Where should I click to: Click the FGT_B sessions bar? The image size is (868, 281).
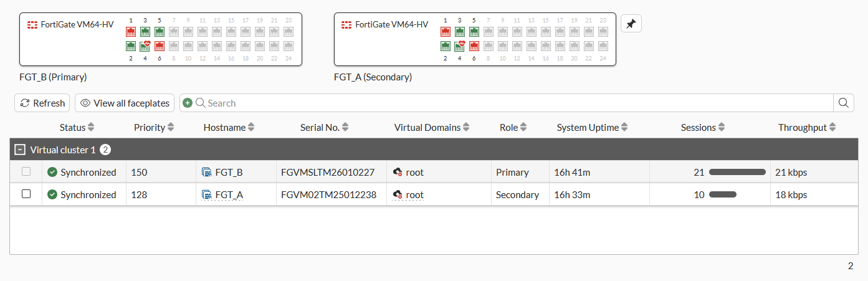point(738,172)
